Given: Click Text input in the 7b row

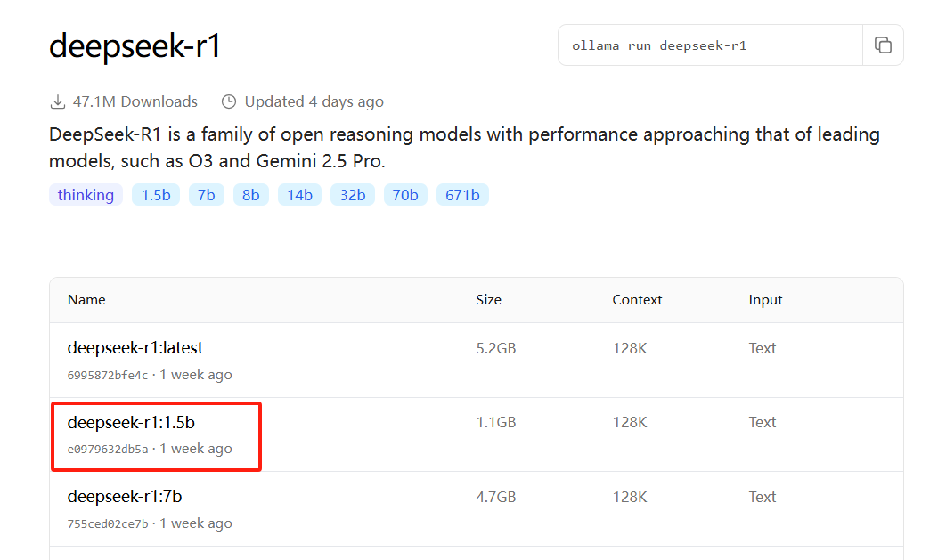Looking at the screenshot, I should pyautogui.click(x=762, y=498).
